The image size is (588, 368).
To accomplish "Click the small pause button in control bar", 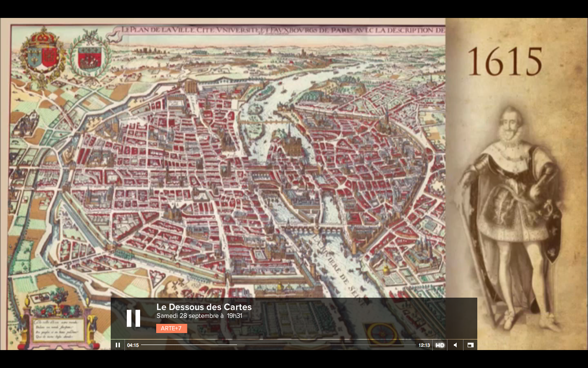I will click(118, 345).
